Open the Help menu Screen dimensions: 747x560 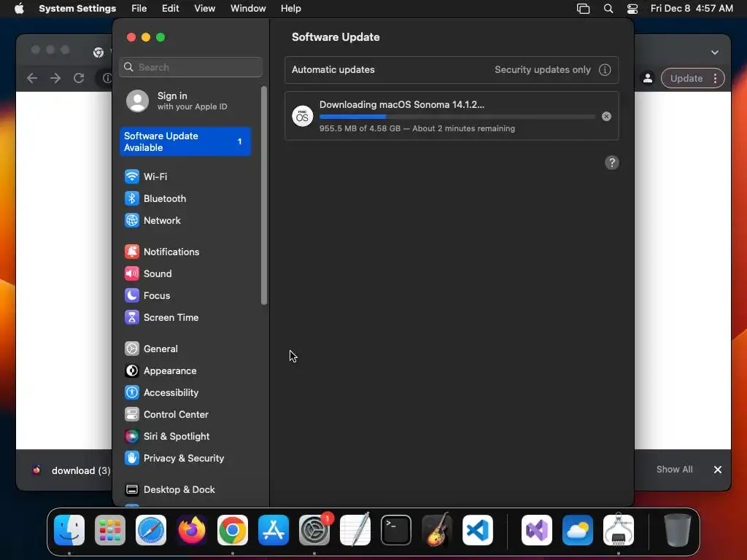[x=290, y=9]
